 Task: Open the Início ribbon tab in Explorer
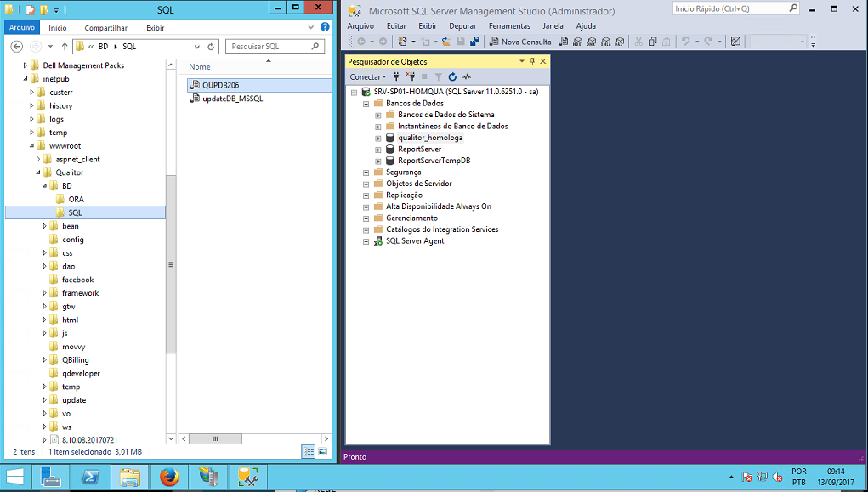[x=58, y=28]
